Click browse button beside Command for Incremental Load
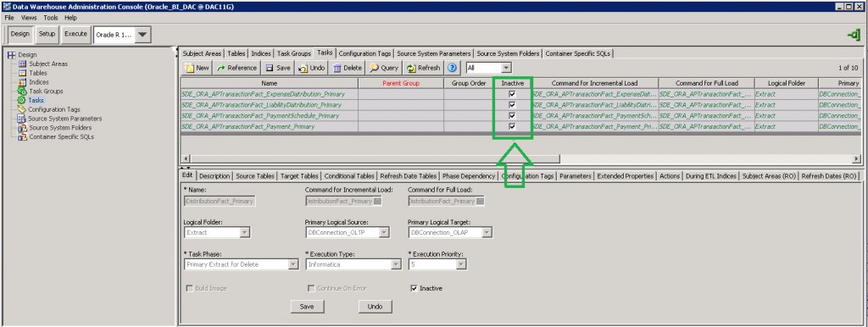The image size is (868, 327). tap(377, 202)
